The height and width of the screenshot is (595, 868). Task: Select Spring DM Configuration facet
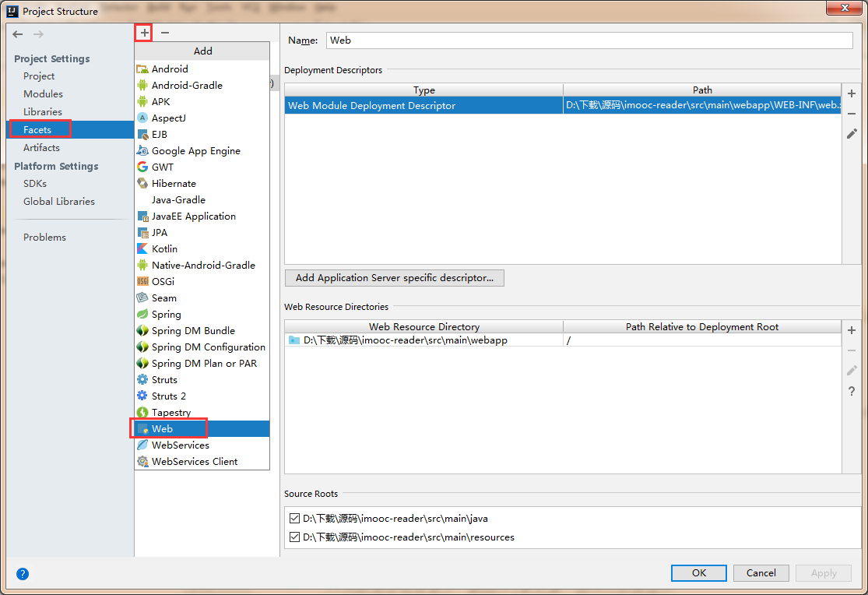202,347
